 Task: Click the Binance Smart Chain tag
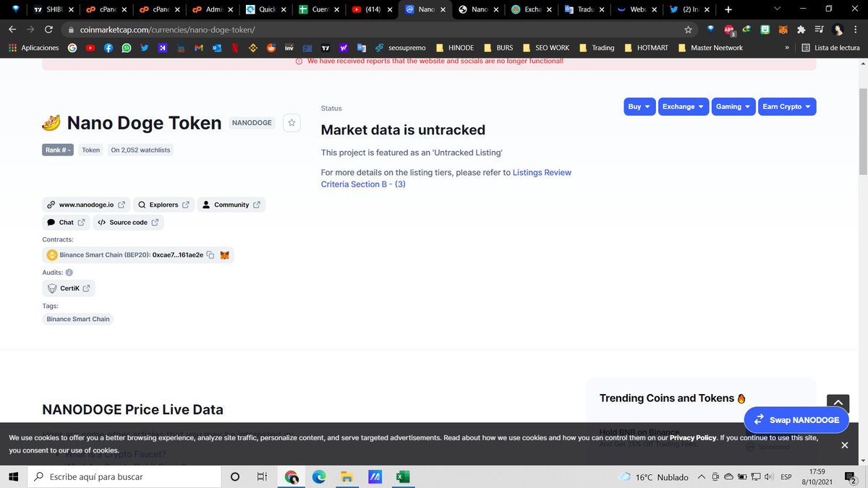coord(78,319)
